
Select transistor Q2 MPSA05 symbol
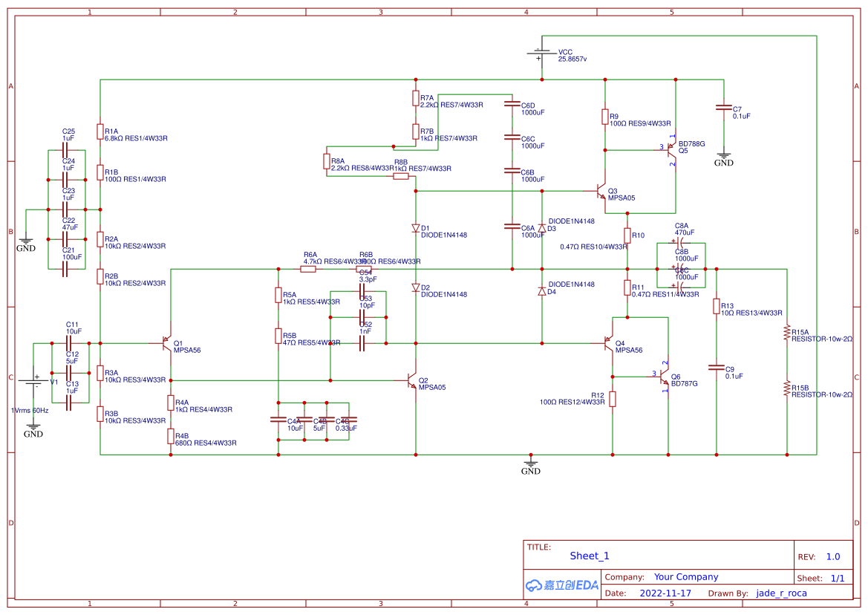coord(411,380)
